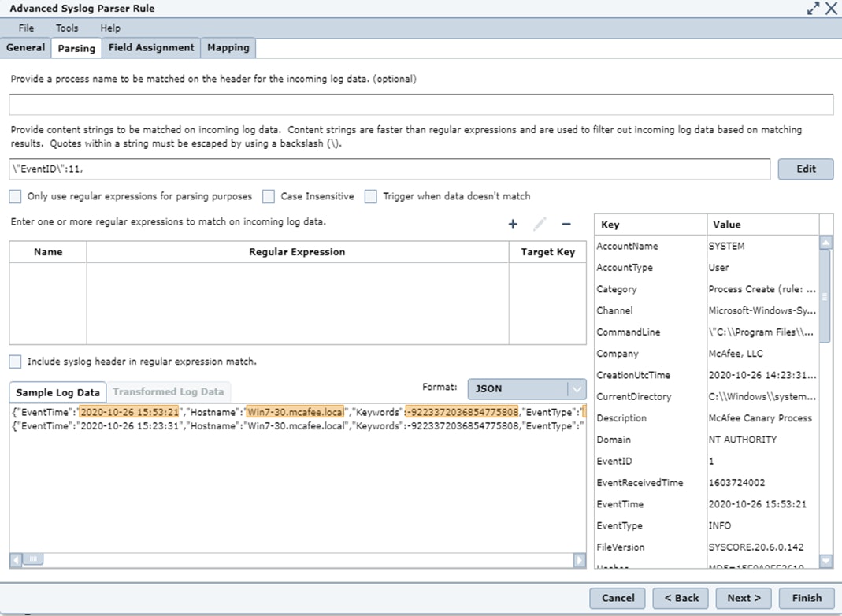Click the Next > button
Viewport: 842px width, 616px height.
tap(744, 598)
